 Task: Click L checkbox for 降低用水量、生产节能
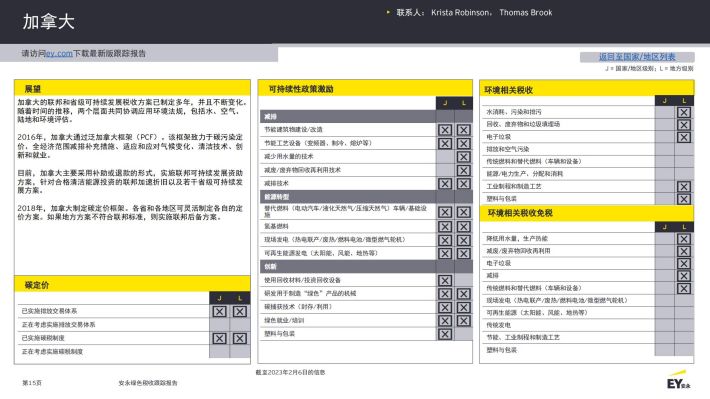[684, 239]
